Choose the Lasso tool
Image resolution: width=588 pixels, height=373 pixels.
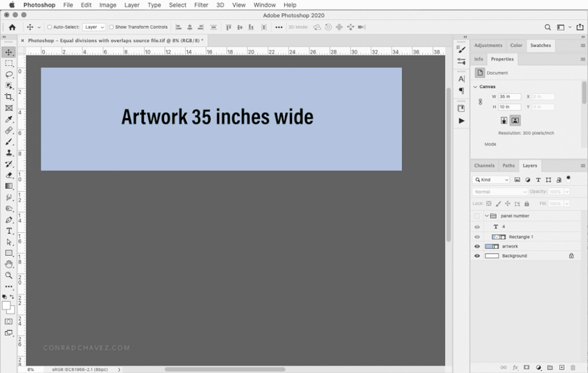pyautogui.click(x=9, y=74)
